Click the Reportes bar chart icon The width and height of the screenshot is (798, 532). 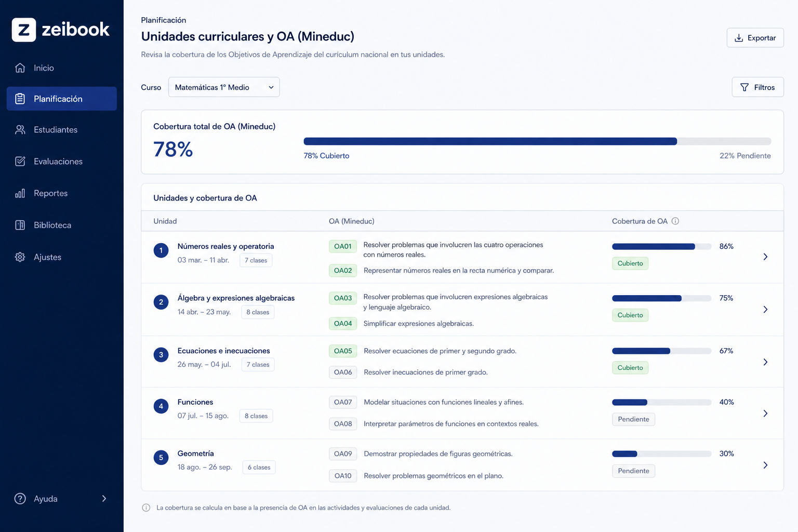(20, 193)
